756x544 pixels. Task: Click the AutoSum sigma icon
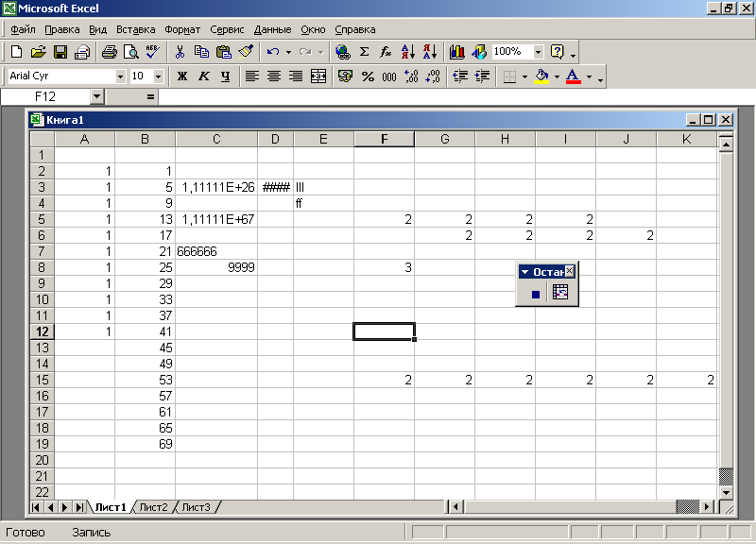(365, 52)
